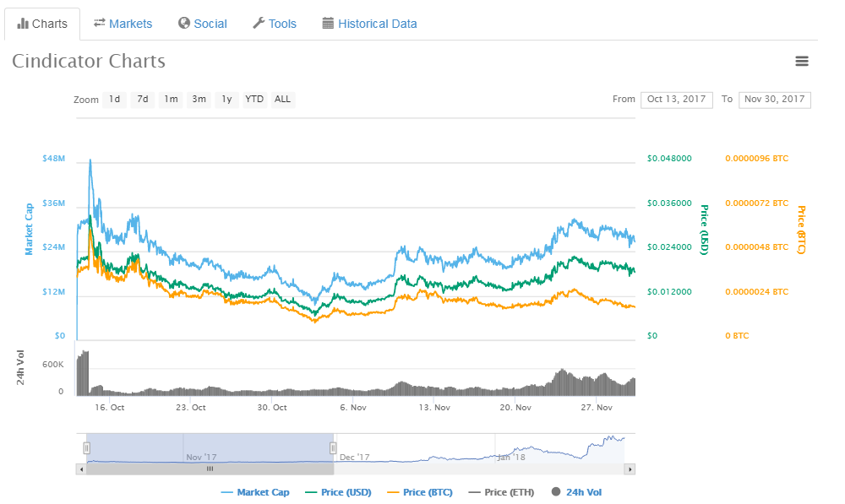Click the globe icon beside Social
The height and width of the screenshot is (504, 845).
tap(183, 23)
